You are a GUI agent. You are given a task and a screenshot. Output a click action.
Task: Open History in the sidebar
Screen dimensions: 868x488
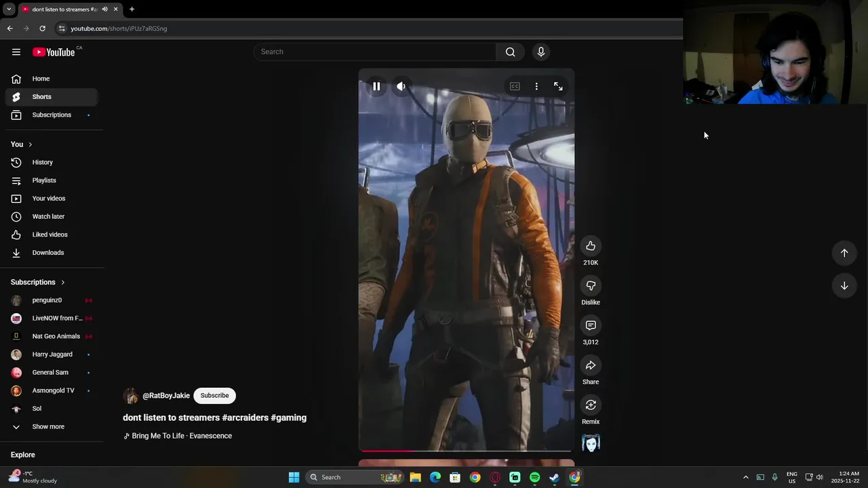tap(52, 163)
